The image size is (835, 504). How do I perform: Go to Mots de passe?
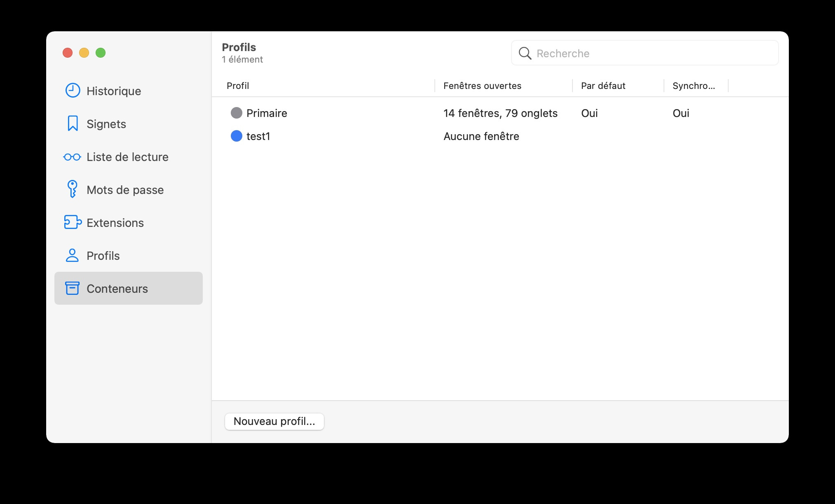point(129,189)
